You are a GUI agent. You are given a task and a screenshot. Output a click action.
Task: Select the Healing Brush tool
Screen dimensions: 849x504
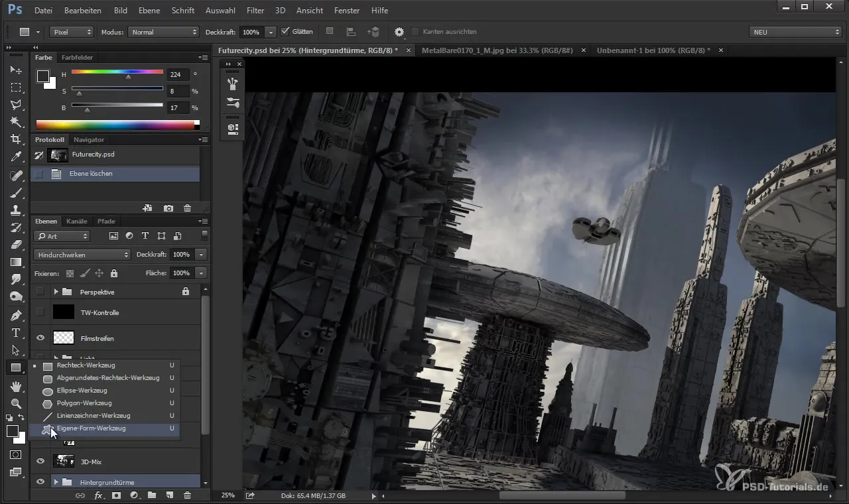click(x=16, y=176)
